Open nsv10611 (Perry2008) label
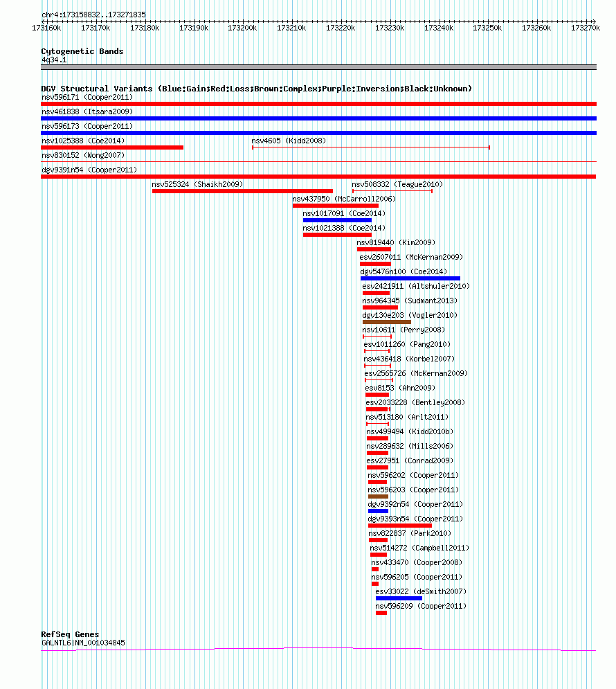 (404, 329)
